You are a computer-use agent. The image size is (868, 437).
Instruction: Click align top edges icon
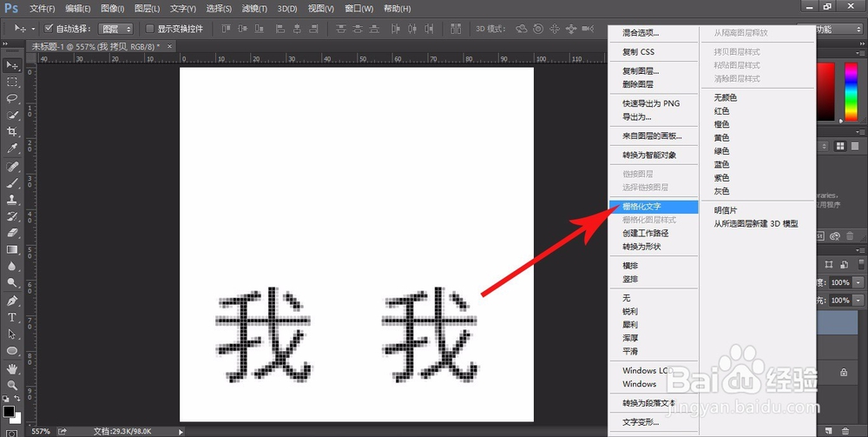(x=226, y=29)
